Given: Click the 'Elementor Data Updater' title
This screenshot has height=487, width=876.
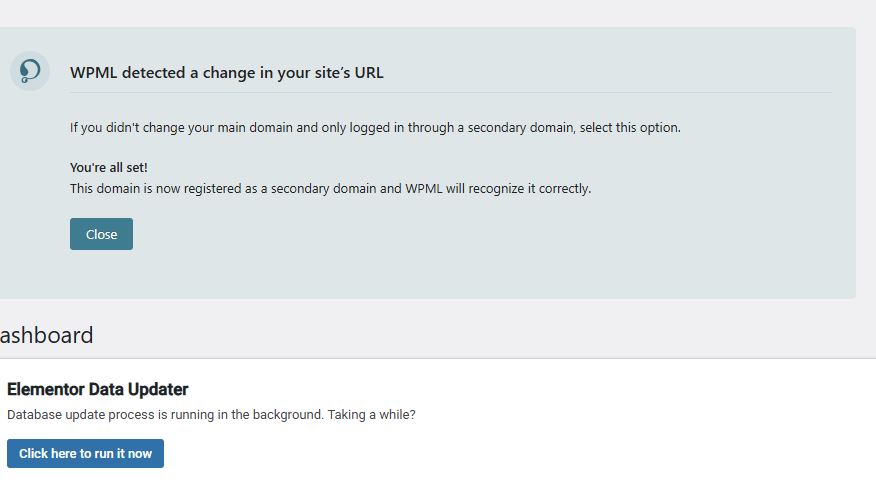Looking at the screenshot, I should tap(97, 389).
